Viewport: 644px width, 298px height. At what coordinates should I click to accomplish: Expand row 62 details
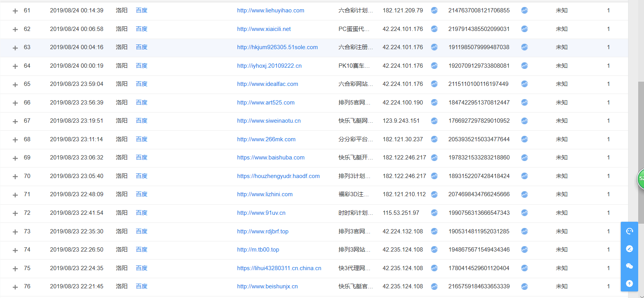15,29
